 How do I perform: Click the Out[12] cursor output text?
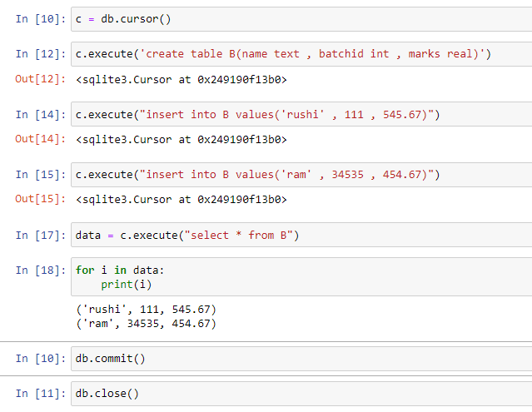pos(181,80)
